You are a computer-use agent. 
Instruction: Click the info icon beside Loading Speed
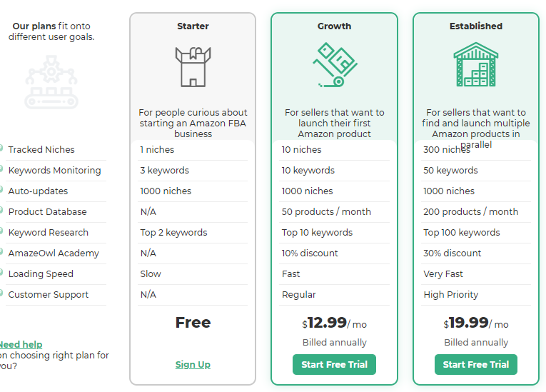click(1, 273)
